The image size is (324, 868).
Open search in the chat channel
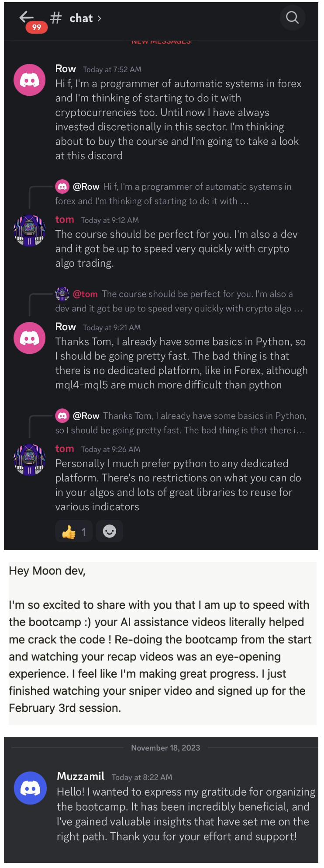pyautogui.click(x=292, y=18)
